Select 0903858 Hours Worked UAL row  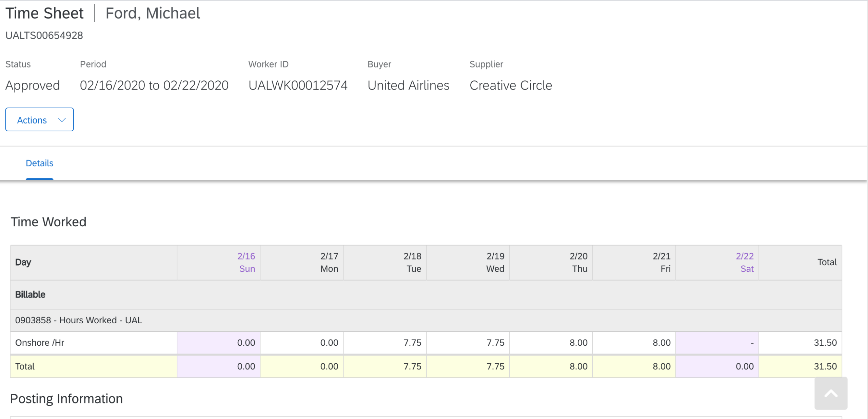tap(79, 320)
